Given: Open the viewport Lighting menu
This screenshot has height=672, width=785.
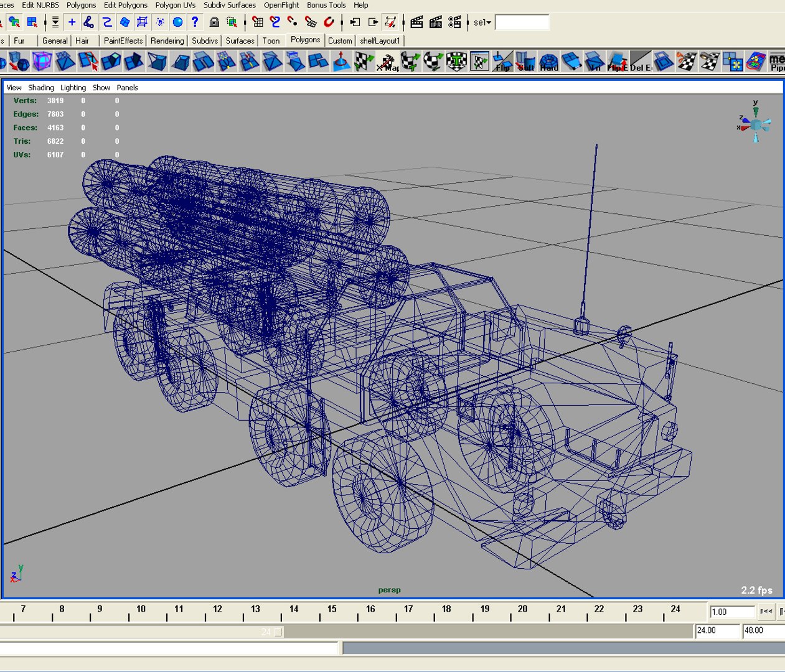Looking at the screenshot, I should click(73, 88).
